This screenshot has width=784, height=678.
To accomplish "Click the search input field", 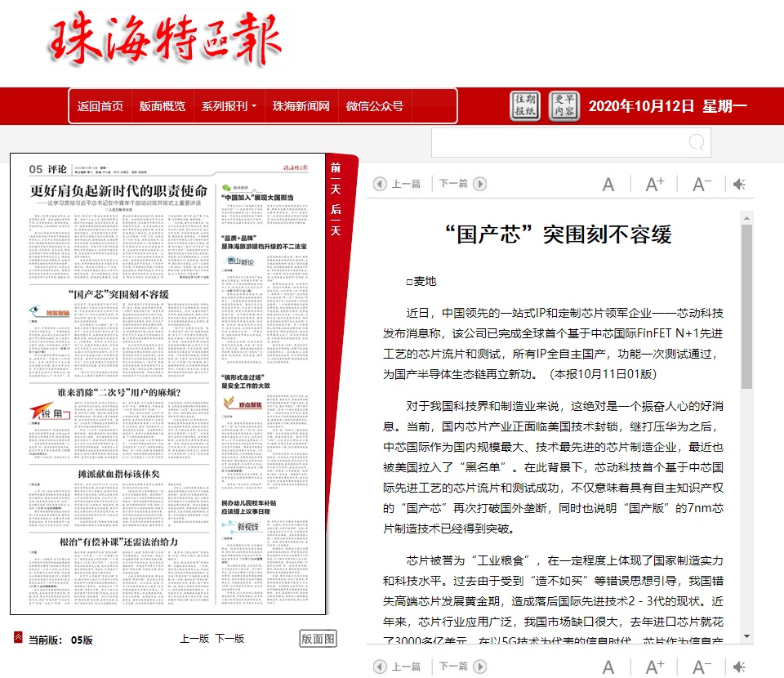I will 559,143.
